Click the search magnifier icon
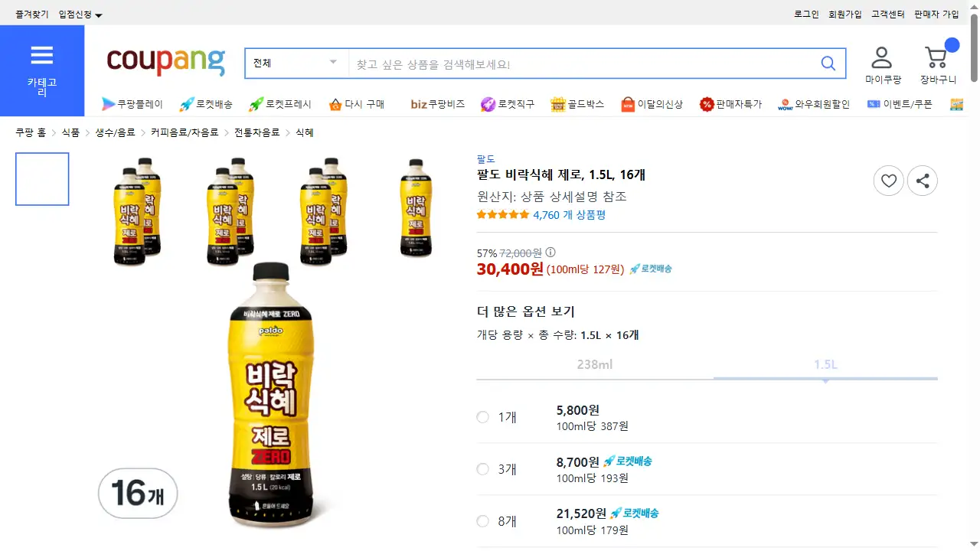Image resolution: width=980 pixels, height=551 pixels. pyautogui.click(x=828, y=64)
